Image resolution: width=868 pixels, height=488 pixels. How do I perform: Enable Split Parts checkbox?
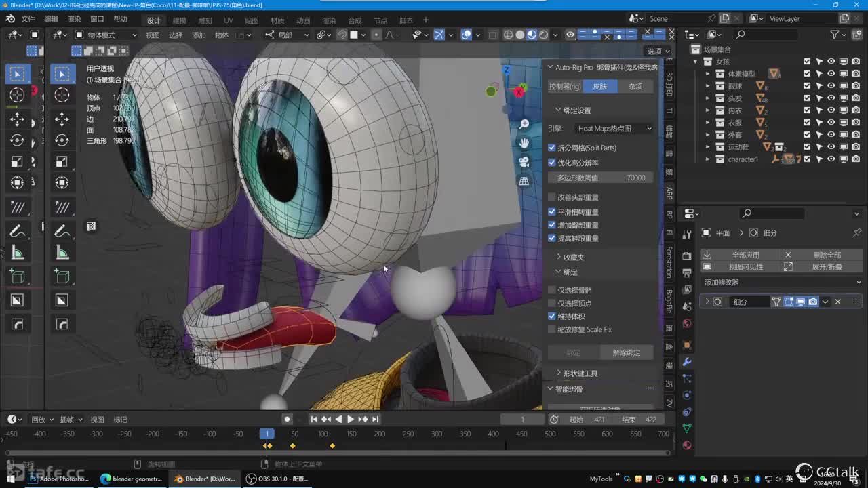pyautogui.click(x=552, y=148)
